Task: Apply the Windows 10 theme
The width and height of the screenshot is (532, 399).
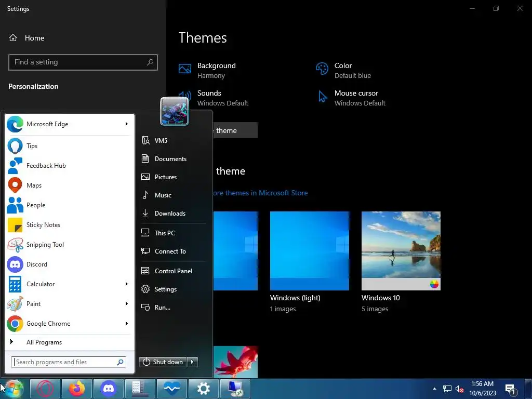Action: point(401,251)
